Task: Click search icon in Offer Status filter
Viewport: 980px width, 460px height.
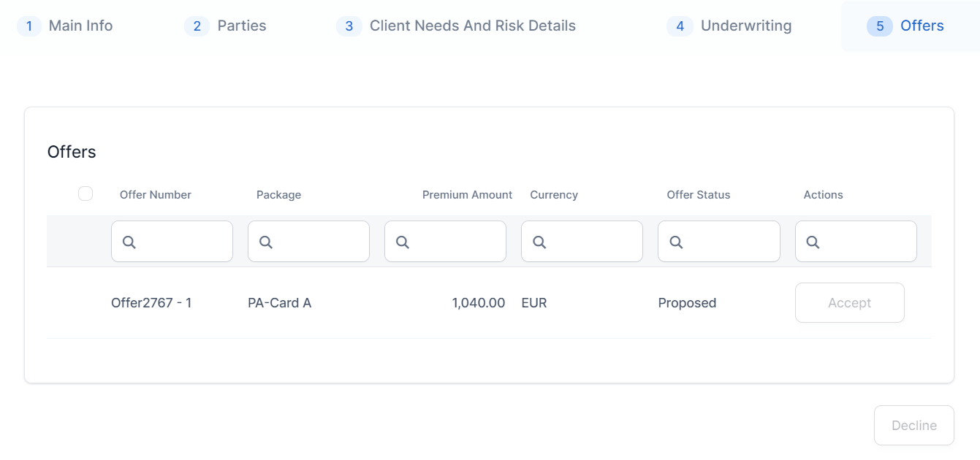Action: point(676,242)
